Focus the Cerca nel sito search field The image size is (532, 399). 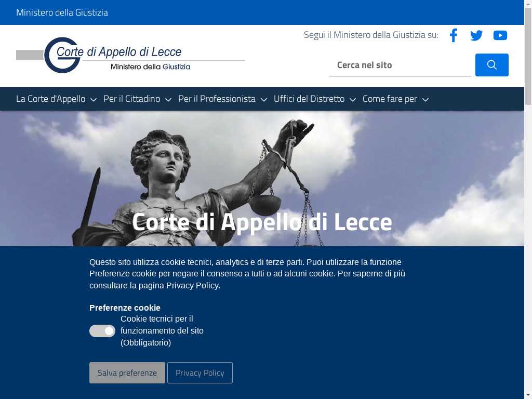[401, 65]
